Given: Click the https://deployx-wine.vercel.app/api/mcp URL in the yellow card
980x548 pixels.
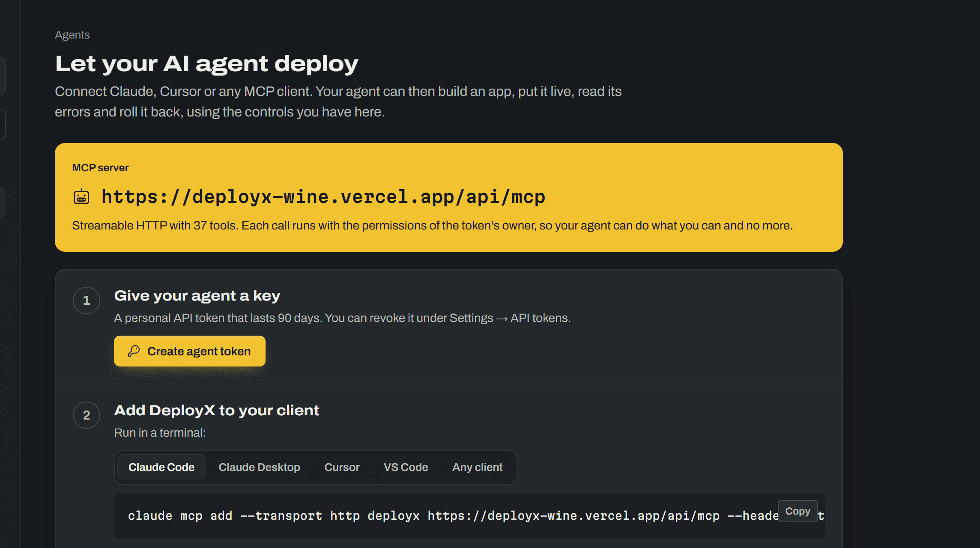Looking at the screenshot, I should pyautogui.click(x=323, y=197).
